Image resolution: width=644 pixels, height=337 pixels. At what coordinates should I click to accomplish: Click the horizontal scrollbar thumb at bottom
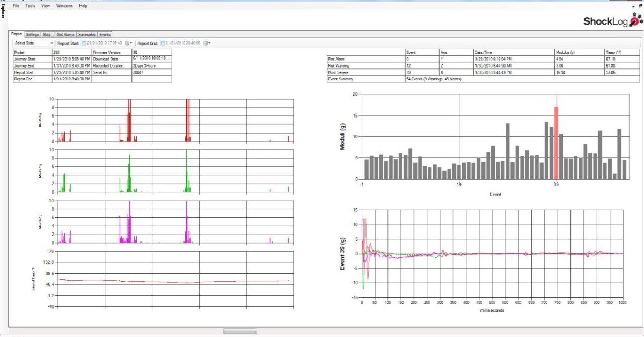point(240,332)
